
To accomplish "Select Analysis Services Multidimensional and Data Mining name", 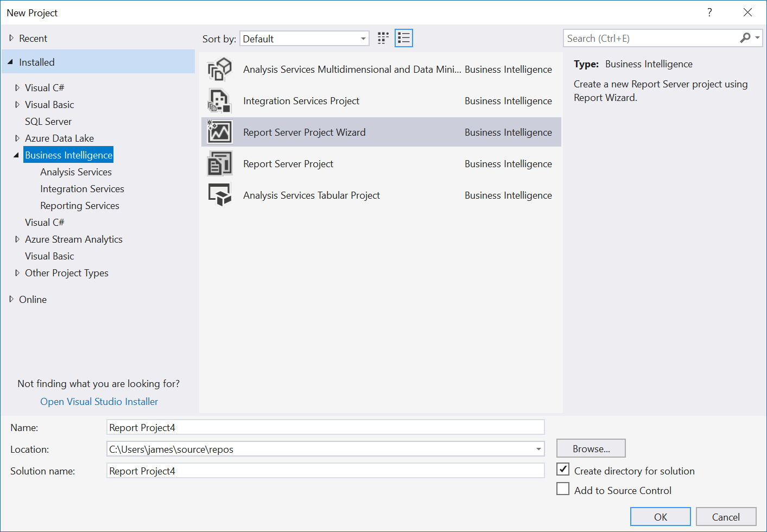I will click(352, 69).
